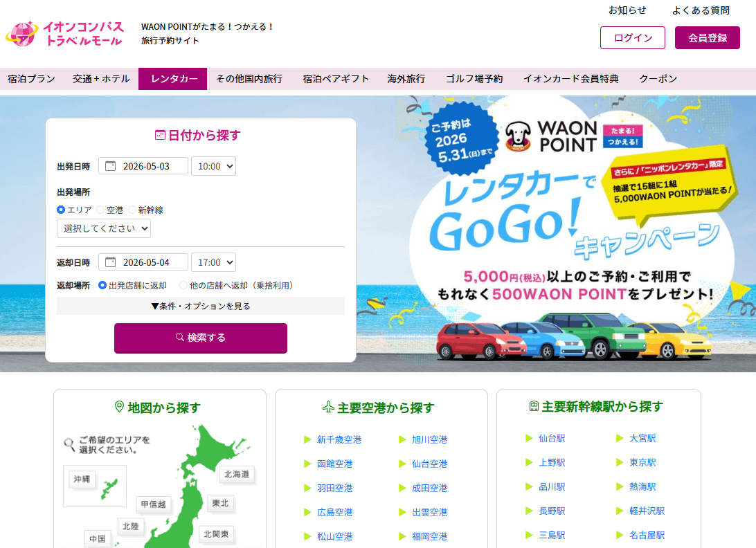Viewport: 756px width, 548px height.
Task: Select 甲信越 region on the map
Action: point(153,504)
